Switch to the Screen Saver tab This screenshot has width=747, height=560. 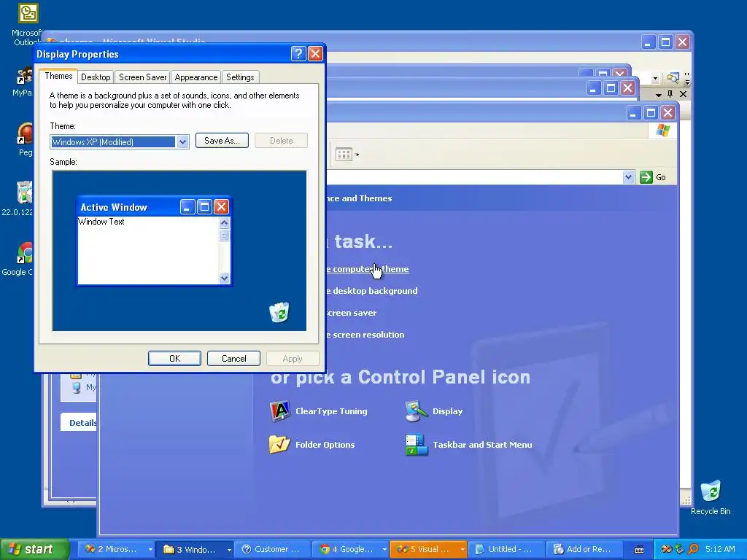(x=142, y=77)
